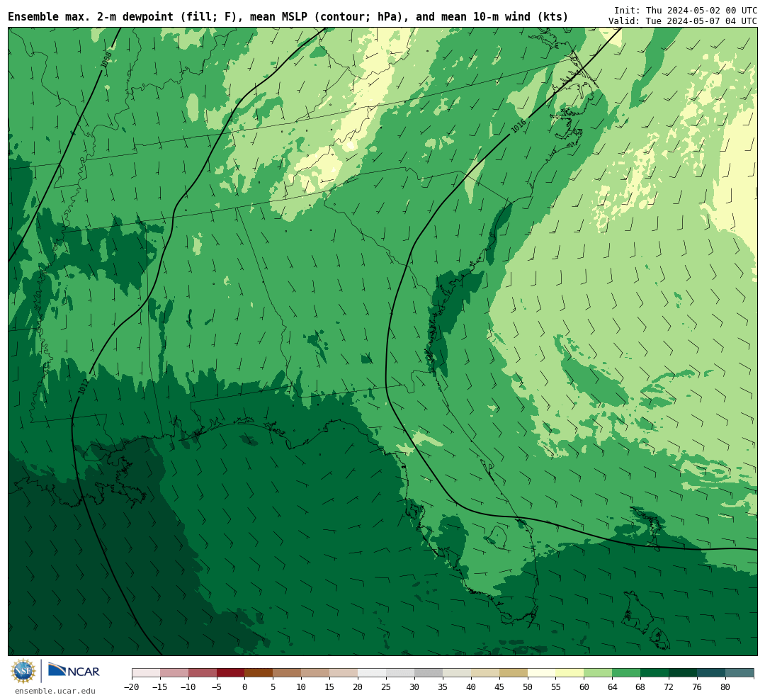Pick the dark green swatch between 68 and 72

(655, 673)
